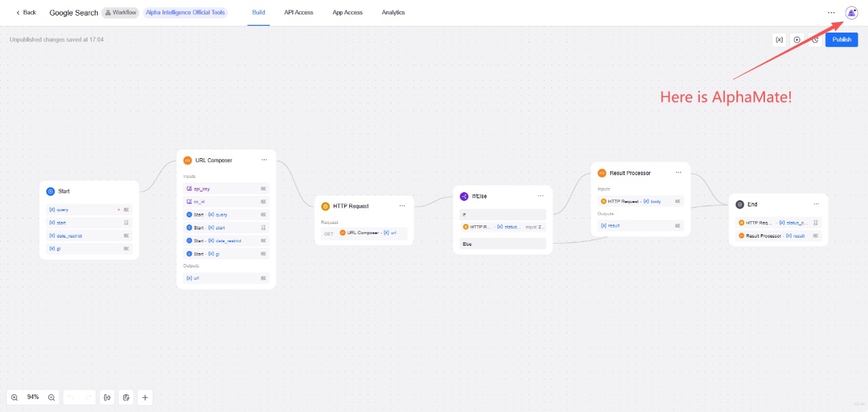
Task: Select the api_key input in URL Composer
Action: 226,189
